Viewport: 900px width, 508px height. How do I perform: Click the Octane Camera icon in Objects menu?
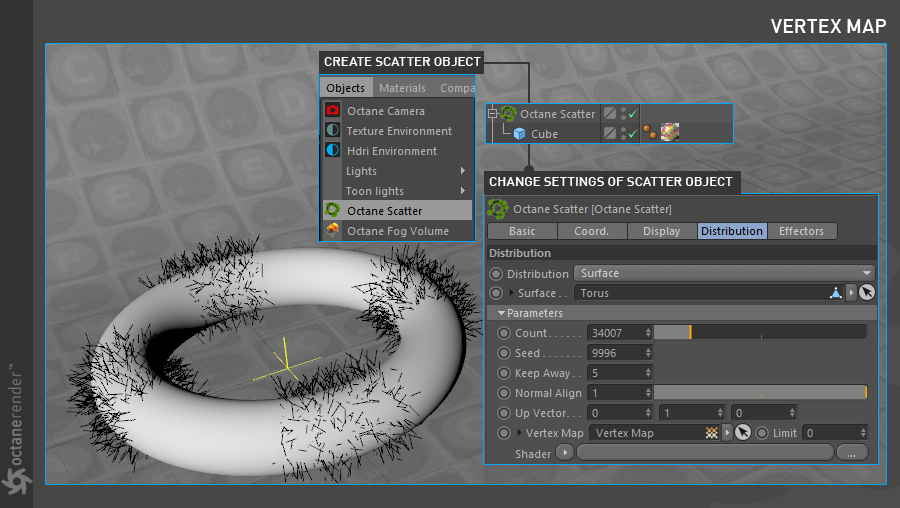click(x=333, y=111)
